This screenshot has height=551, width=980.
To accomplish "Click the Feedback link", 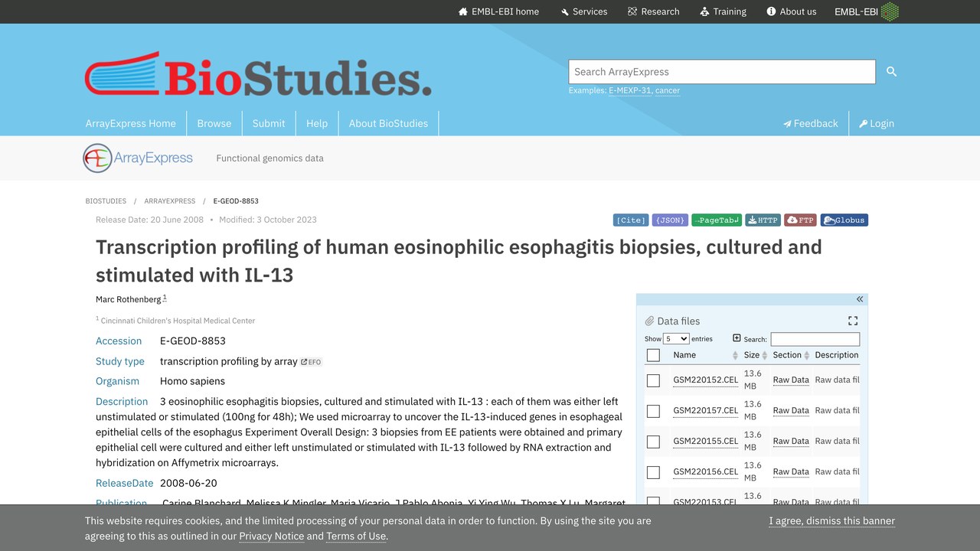I will [811, 123].
